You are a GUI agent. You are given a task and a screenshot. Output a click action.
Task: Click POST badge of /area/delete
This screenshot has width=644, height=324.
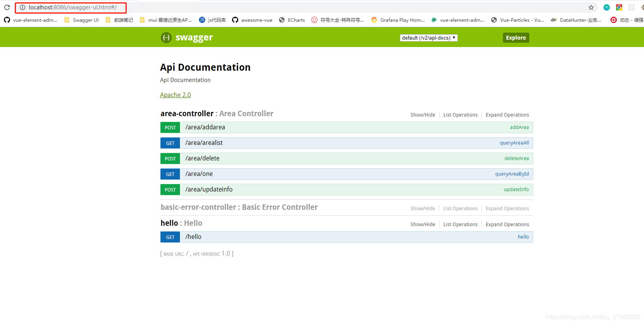tap(170, 159)
